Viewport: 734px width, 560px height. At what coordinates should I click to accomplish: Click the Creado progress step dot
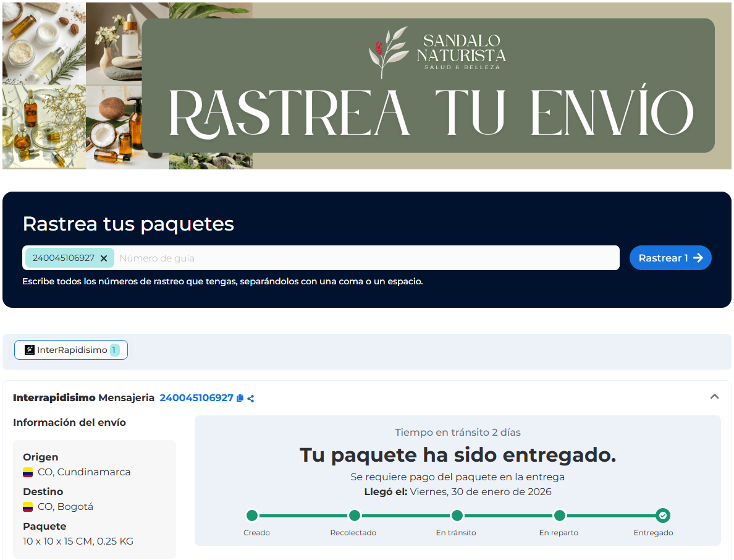[x=252, y=515]
